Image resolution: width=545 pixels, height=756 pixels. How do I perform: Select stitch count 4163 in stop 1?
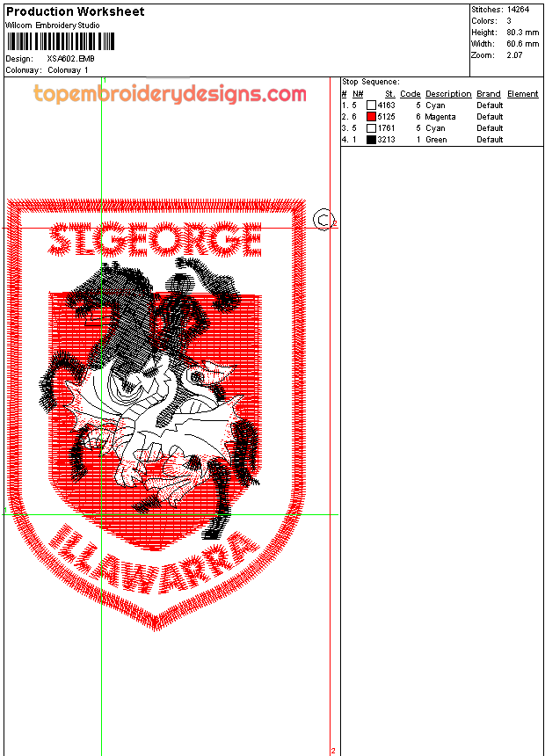click(386, 105)
